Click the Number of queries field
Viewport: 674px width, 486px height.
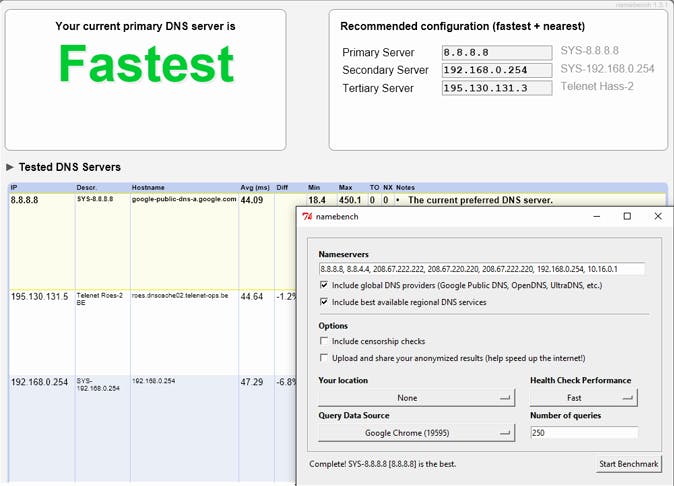point(583,433)
